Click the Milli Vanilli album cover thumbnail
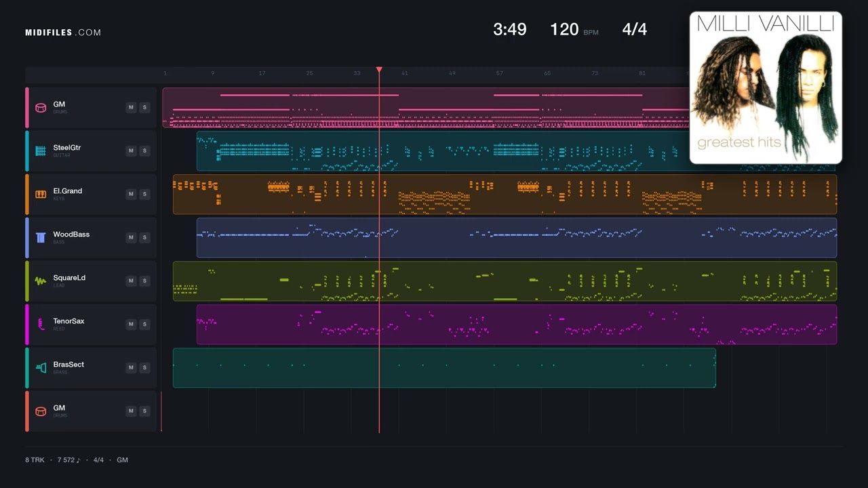Image resolution: width=868 pixels, height=488 pixels. [x=766, y=88]
